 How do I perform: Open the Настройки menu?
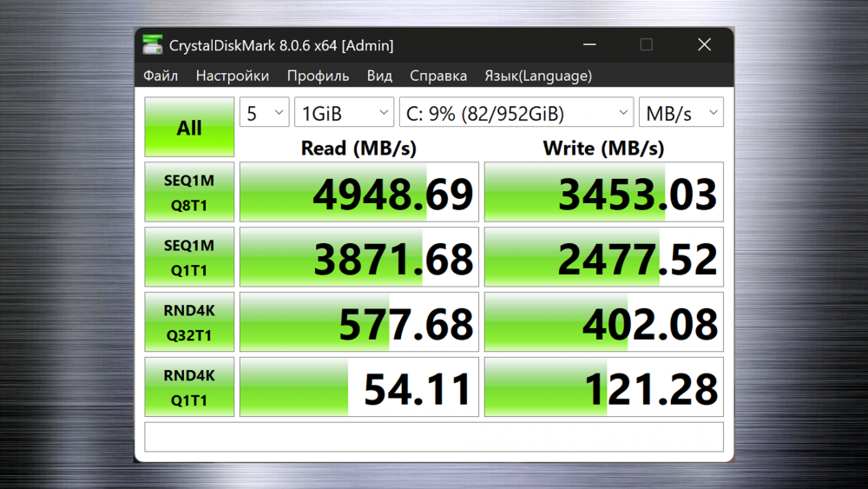pyautogui.click(x=233, y=76)
